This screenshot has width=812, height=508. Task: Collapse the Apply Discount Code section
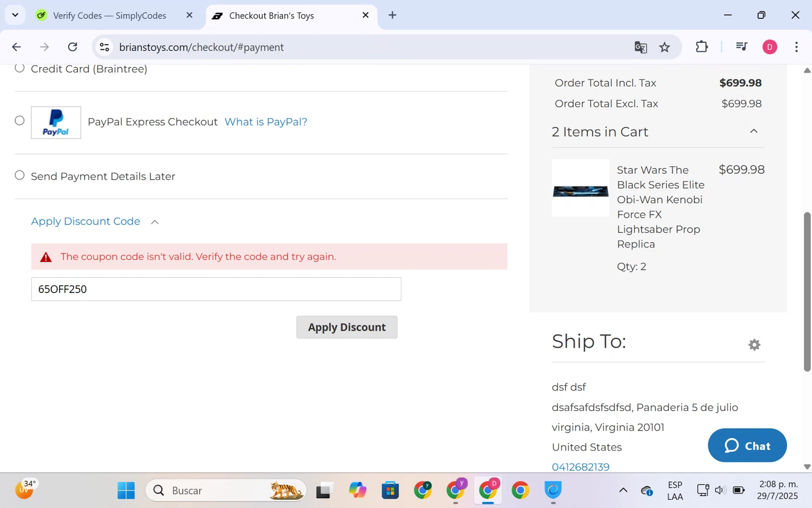click(x=95, y=222)
